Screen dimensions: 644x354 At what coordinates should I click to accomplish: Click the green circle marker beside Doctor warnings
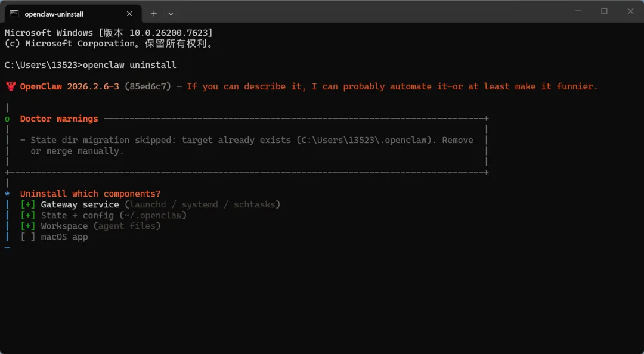pyautogui.click(x=7, y=119)
